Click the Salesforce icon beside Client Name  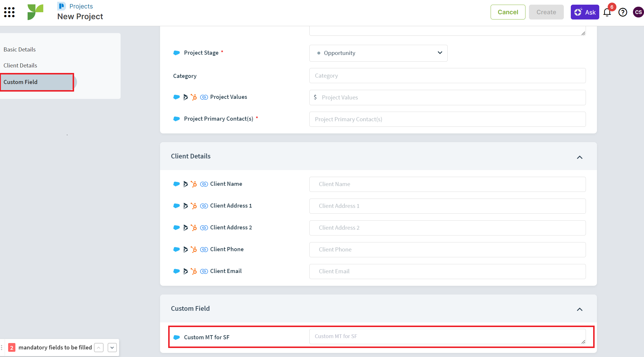(177, 184)
